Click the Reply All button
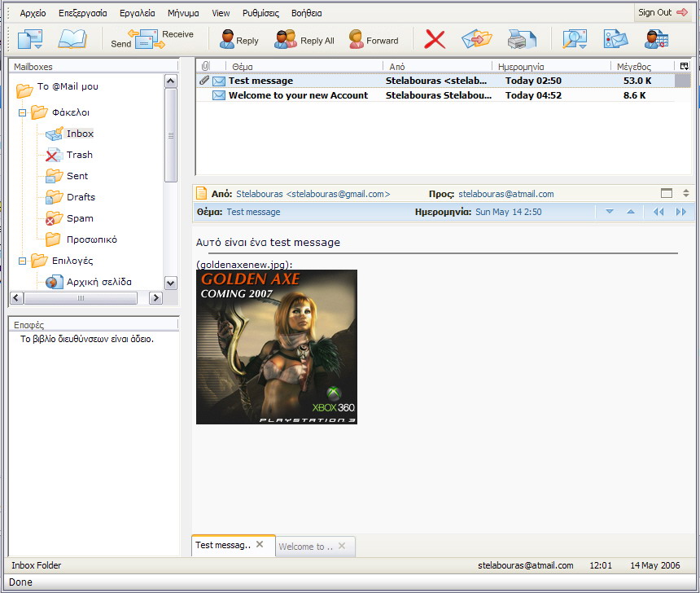 tap(305, 40)
